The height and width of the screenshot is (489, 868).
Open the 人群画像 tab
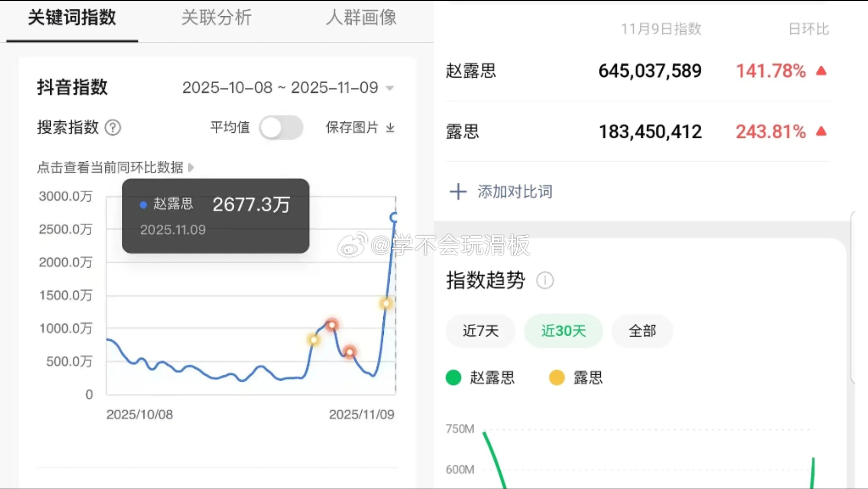pyautogui.click(x=361, y=18)
